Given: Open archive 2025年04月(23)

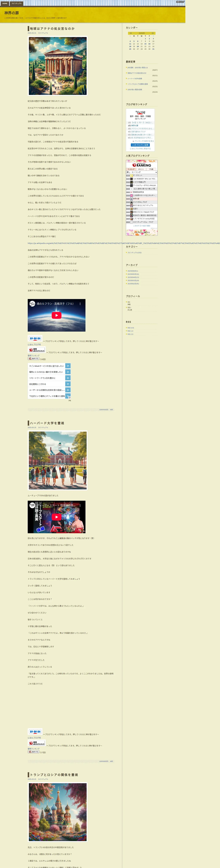Looking at the screenshot, I should (x=133, y=277).
